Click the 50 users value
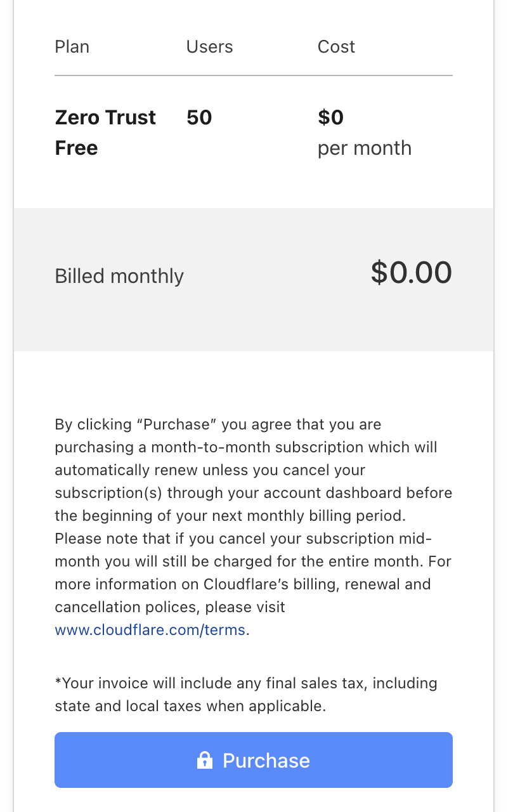This screenshot has height=812, width=520. (199, 117)
